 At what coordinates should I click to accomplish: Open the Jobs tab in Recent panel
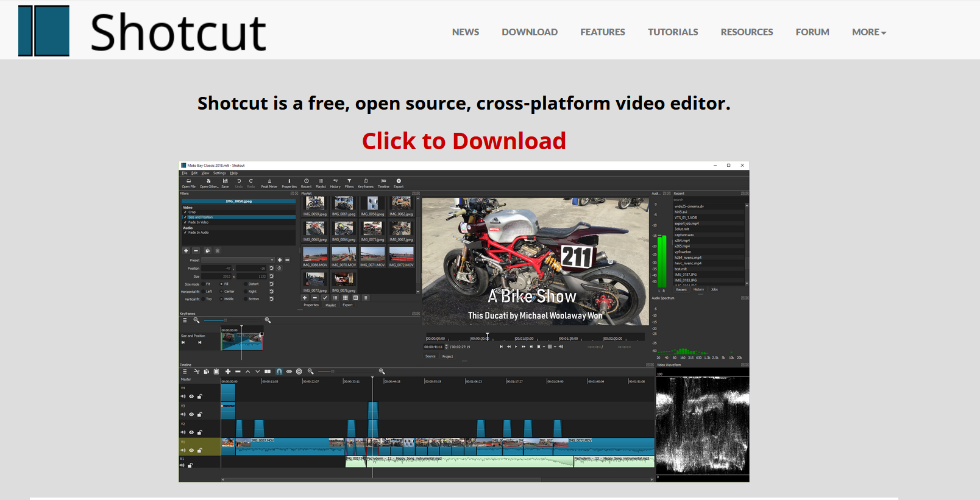pos(714,289)
